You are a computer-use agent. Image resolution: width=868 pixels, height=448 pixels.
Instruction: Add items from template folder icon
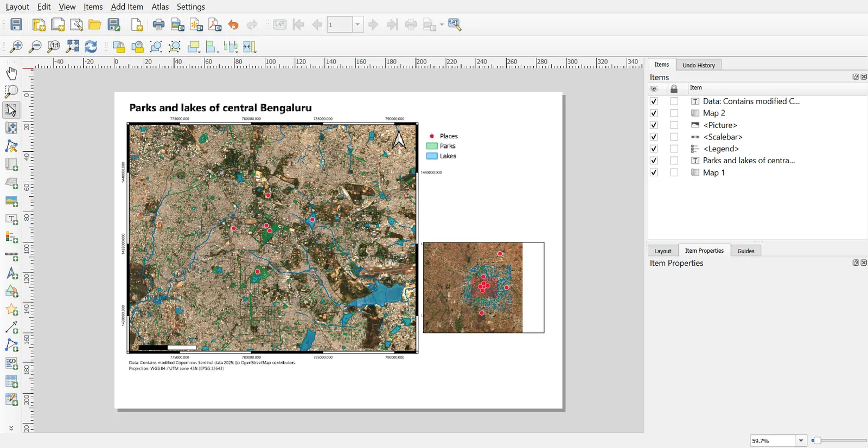point(95,24)
